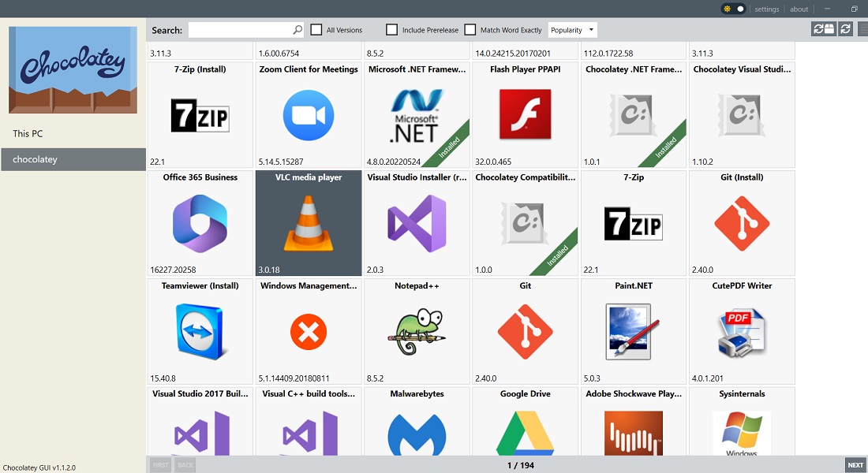
Task: Check the Include Prerelease option
Action: pos(392,29)
